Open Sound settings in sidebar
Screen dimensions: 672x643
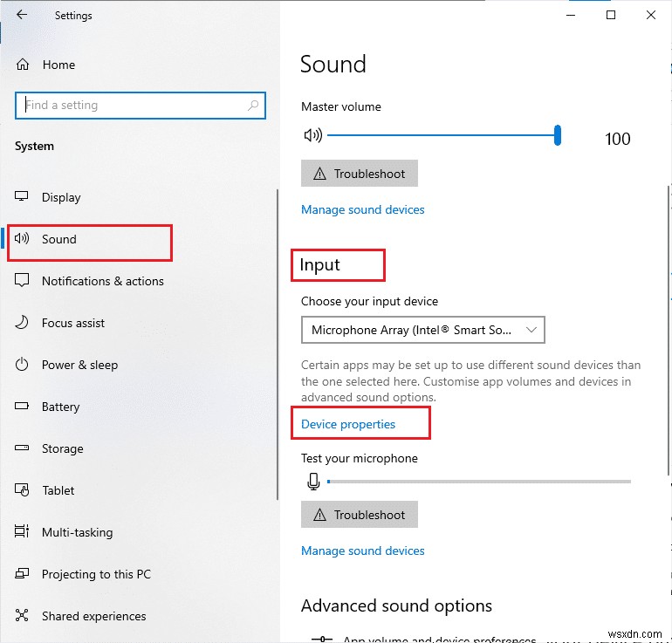coord(59,239)
